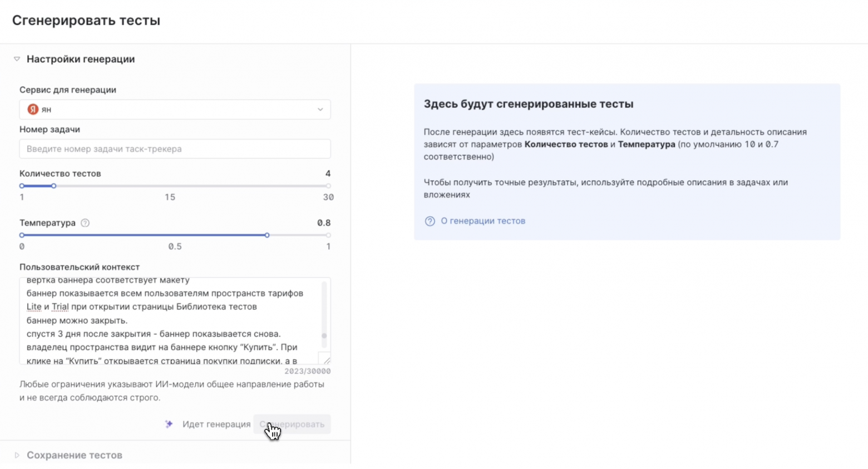Open the Температура help tooltip icon

[85, 223]
